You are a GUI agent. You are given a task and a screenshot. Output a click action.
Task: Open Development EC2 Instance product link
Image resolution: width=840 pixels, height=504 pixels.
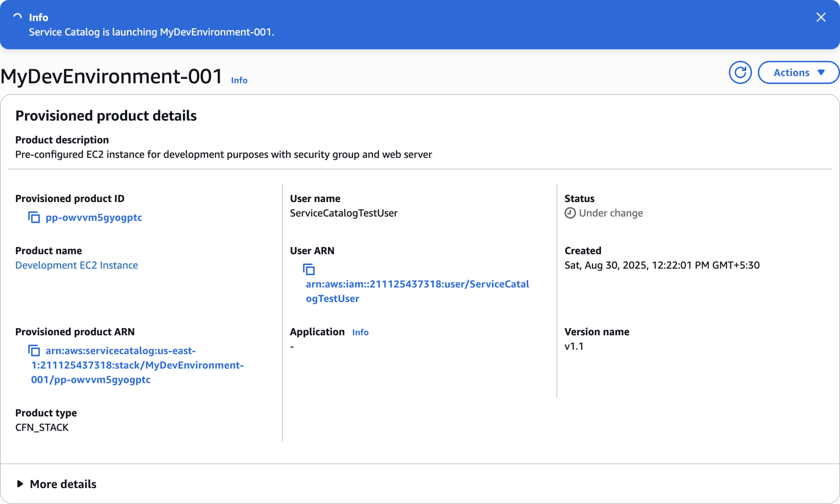tap(77, 265)
